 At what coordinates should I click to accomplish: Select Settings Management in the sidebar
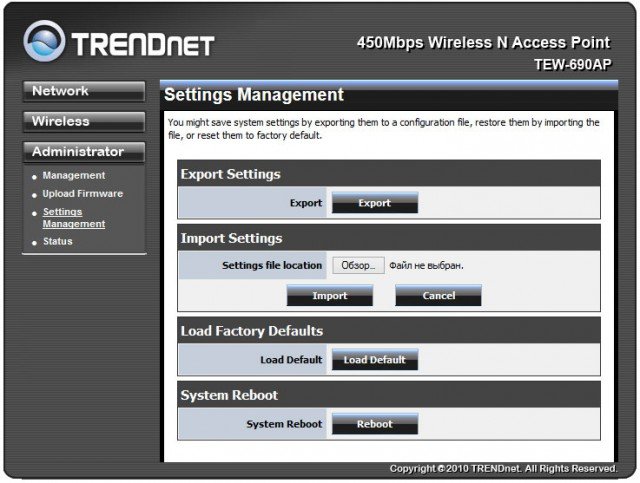click(74, 218)
